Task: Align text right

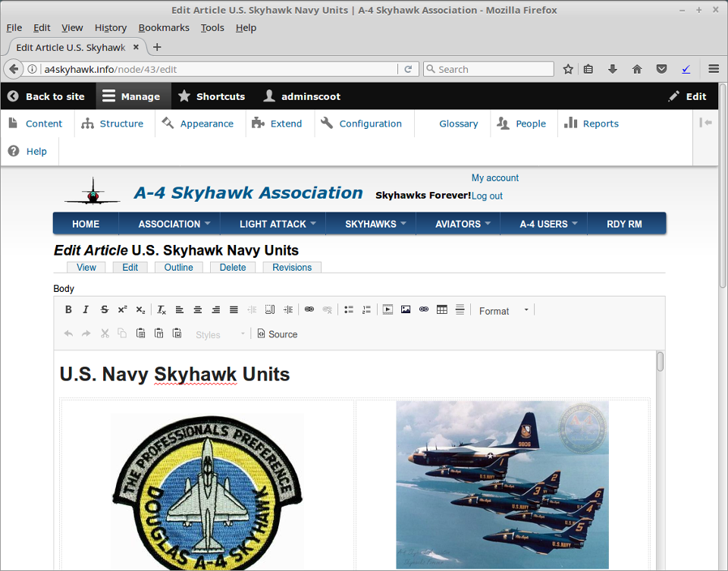Action: click(x=215, y=309)
